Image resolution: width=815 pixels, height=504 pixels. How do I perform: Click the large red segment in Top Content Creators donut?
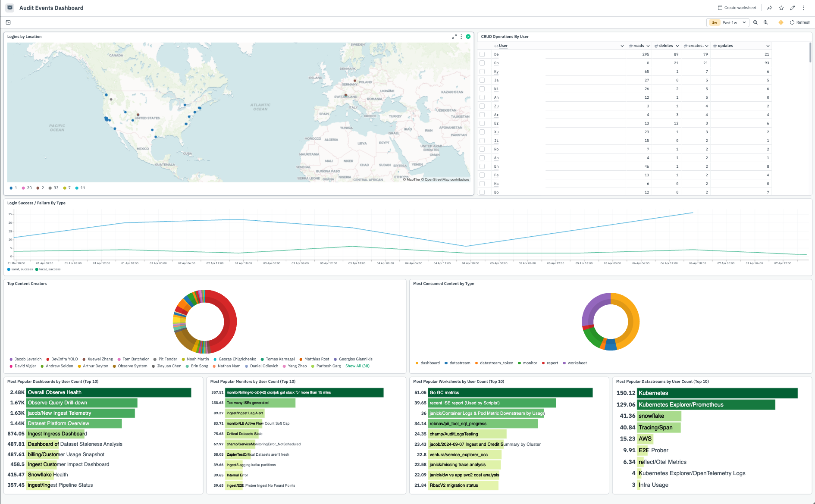tap(230, 321)
